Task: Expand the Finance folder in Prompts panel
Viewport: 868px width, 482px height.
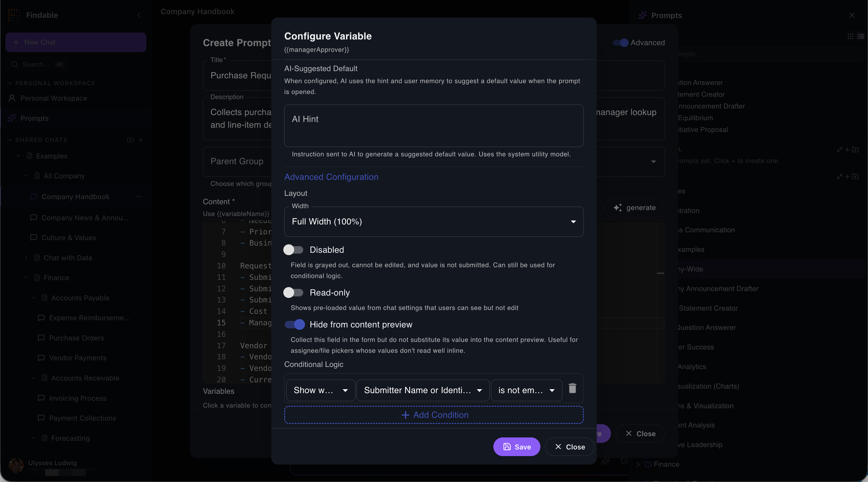Action: point(638,464)
